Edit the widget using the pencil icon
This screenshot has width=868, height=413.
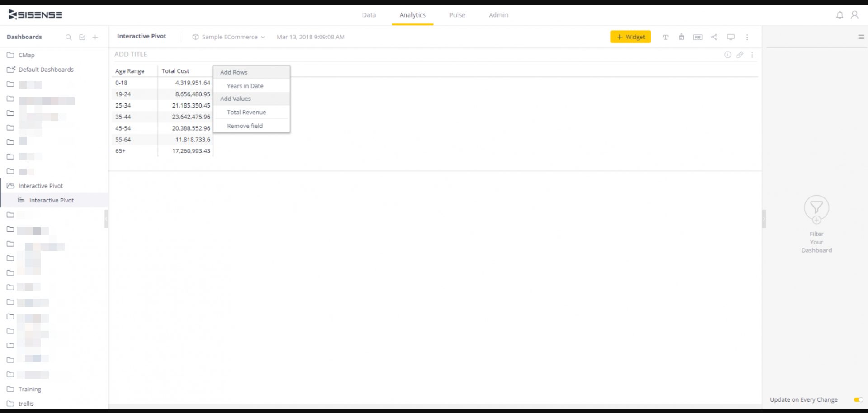pos(740,55)
